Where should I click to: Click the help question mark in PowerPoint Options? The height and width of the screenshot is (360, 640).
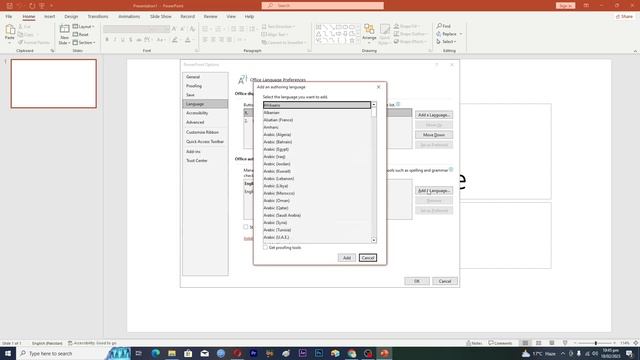437,64
